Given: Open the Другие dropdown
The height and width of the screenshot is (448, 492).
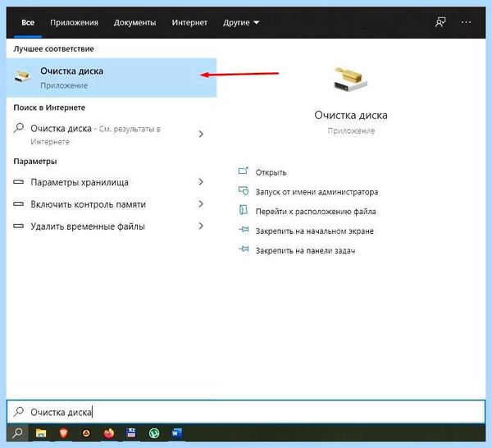Looking at the screenshot, I should coord(241,23).
